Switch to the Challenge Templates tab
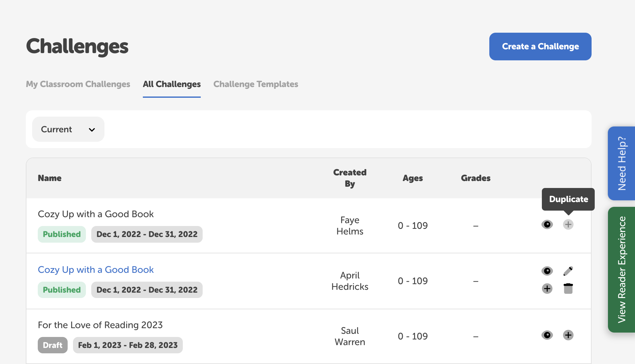Viewport: 635px width, 364px height. pyautogui.click(x=256, y=84)
